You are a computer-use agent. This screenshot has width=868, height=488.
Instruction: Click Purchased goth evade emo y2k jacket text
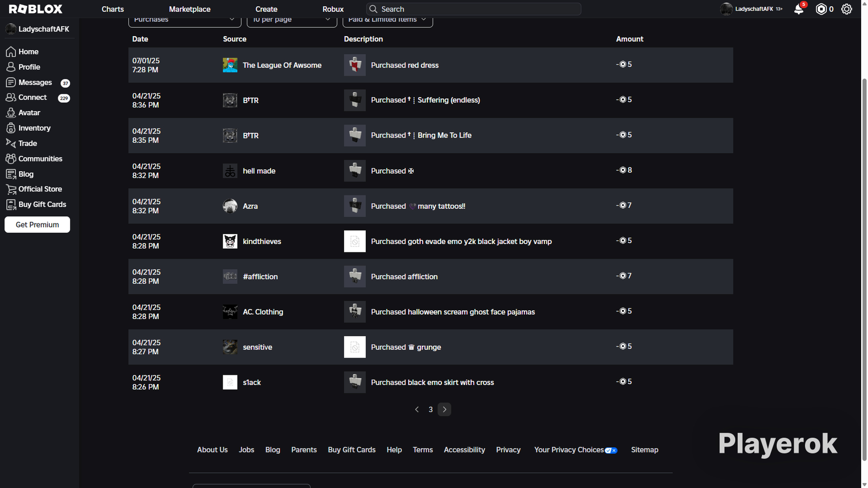pos(461,242)
